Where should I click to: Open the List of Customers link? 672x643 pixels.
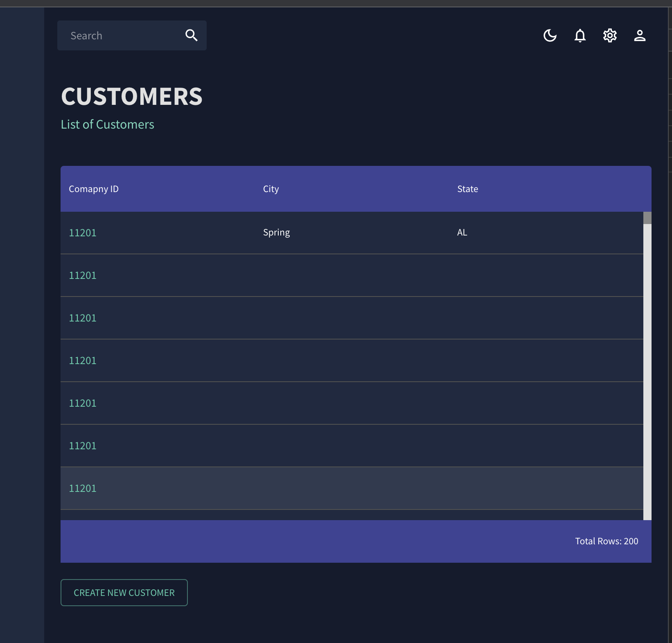(107, 124)
